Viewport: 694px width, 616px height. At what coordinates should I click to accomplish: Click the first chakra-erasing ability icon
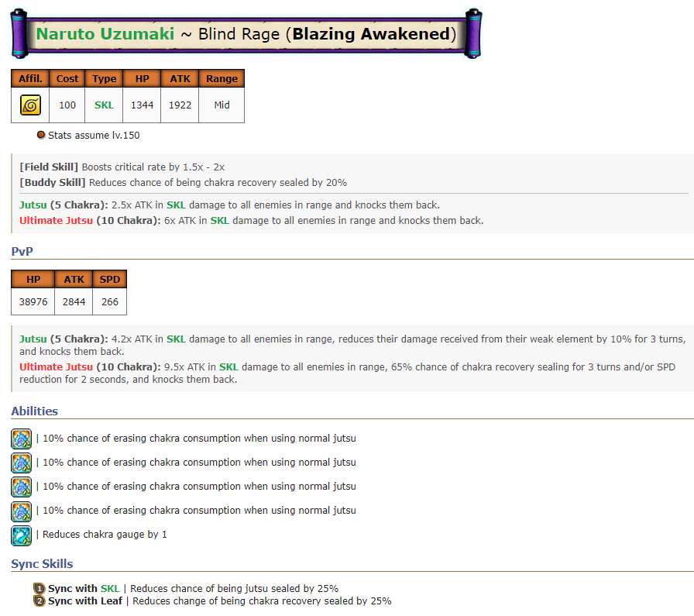pos(21,439)
